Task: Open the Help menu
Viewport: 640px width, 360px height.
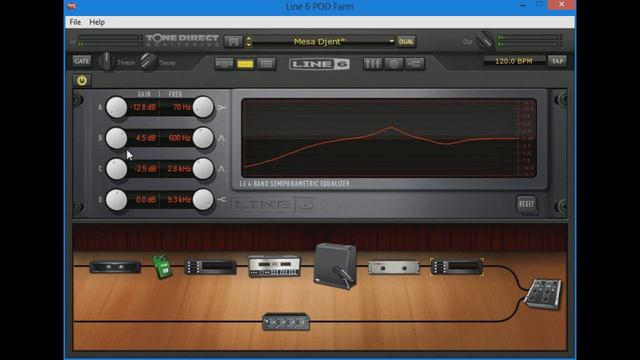Action: [x=97, y=22]
